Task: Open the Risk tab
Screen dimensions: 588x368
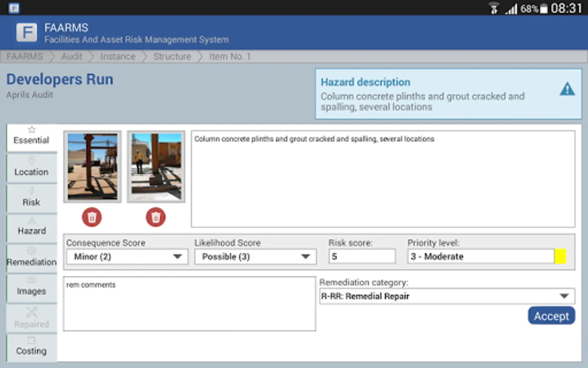Action: 31,198
